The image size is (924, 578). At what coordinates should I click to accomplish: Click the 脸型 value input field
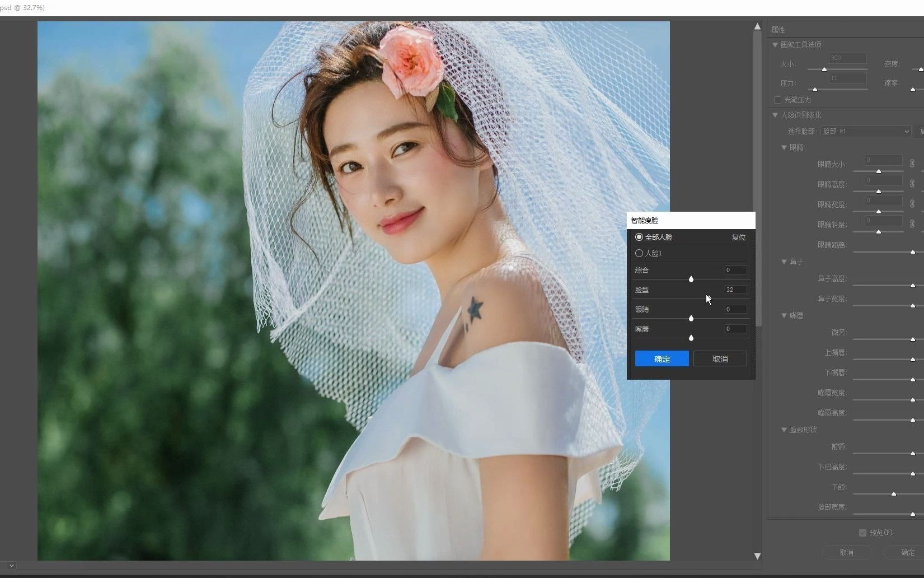click(x=735, y=290)
